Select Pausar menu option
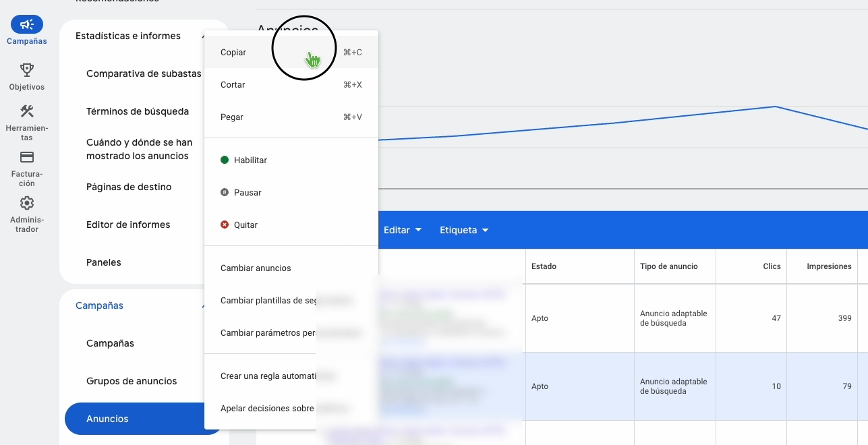Screen dimensions: 868x445 pos(291,192)
